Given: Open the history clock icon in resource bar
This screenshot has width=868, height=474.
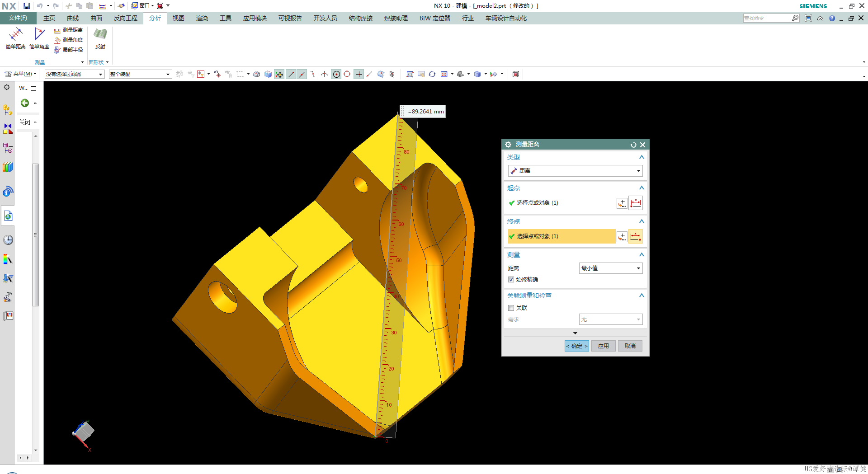Looking at the screenshot, I should tap(8, 240).
